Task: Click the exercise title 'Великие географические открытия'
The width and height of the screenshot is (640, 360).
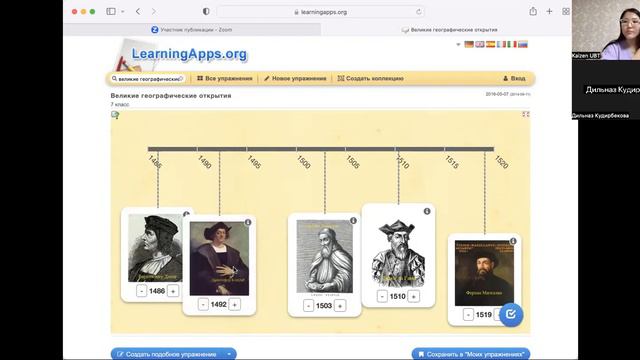Action: pos(171,96)
